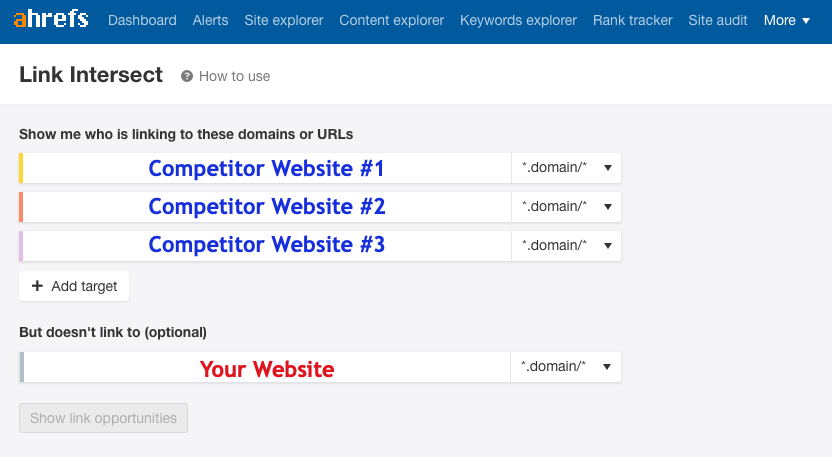Click 'But doesn't link to (optional)' label
The height and width of the screenshot is (463, 832).
point(113,332)
